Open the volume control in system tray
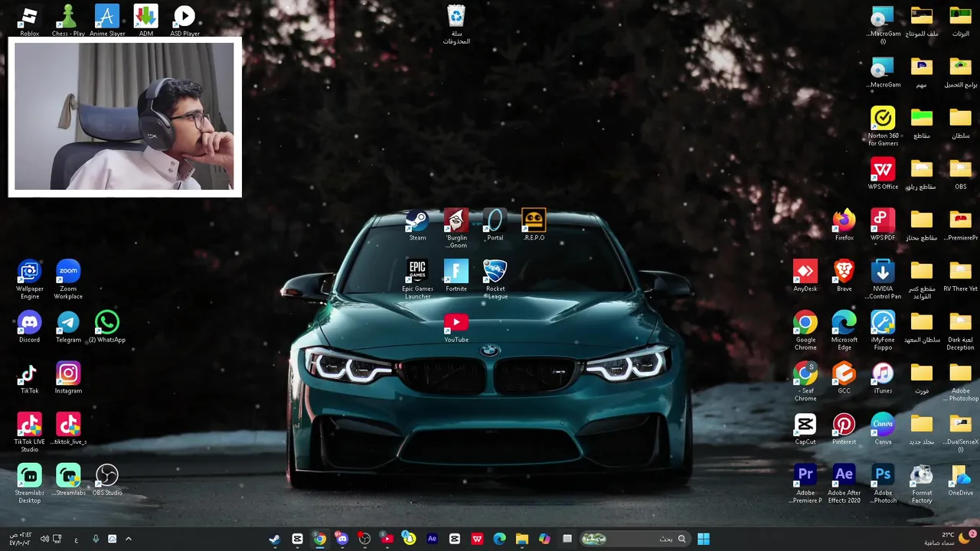This screenshot has height=551, width=980. point(44,539)
